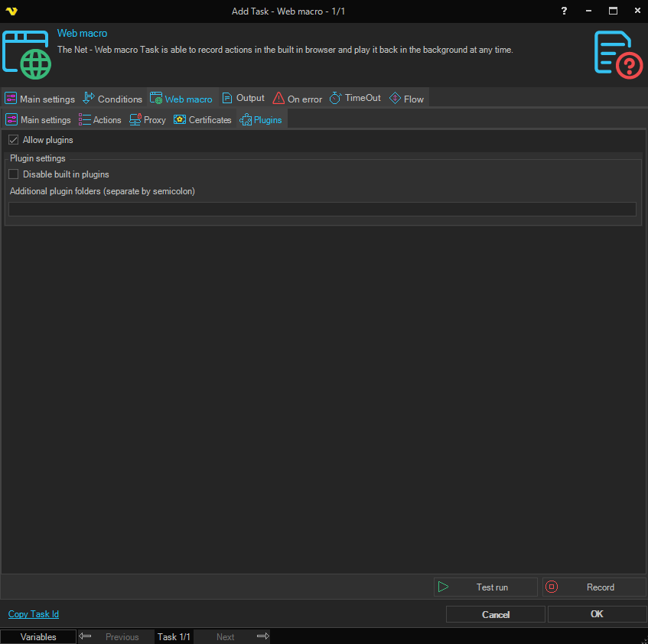Screen dimensions: 648x644
Task: Click the red record circle icon
Action: (x=552, y=587)
